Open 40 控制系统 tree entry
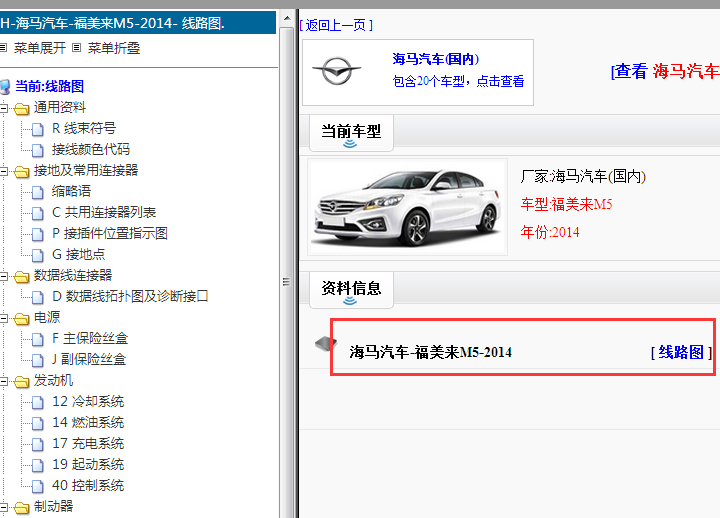This screenshot has width=720, height=518. point(88,485)
